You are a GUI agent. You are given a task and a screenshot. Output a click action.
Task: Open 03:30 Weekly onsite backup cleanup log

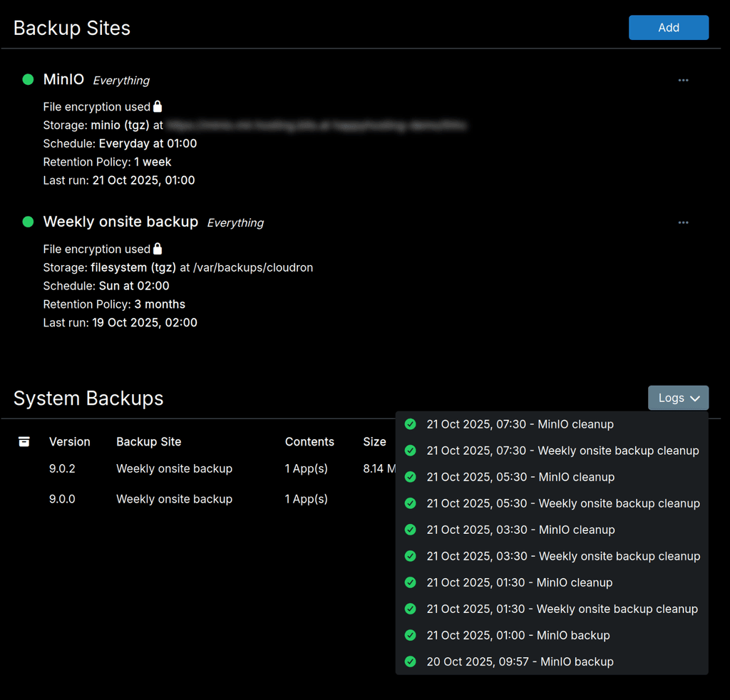[563, 556]
